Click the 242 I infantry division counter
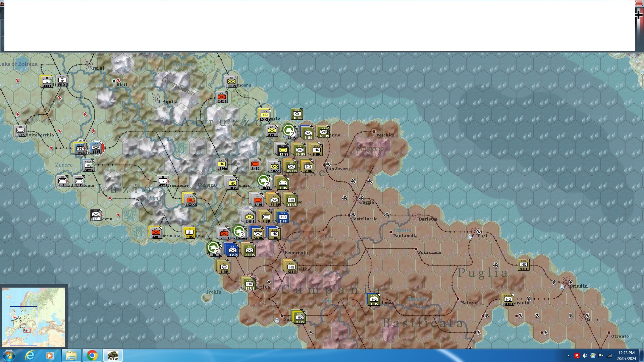Screen dimensions: 644x362 pos(222,97)
